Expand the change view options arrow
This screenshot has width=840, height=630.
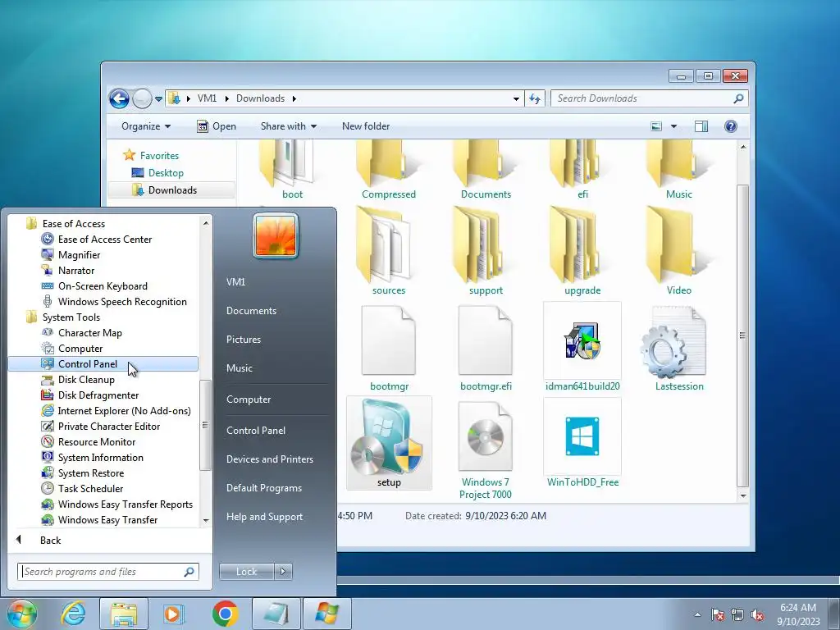pos(673,126)
